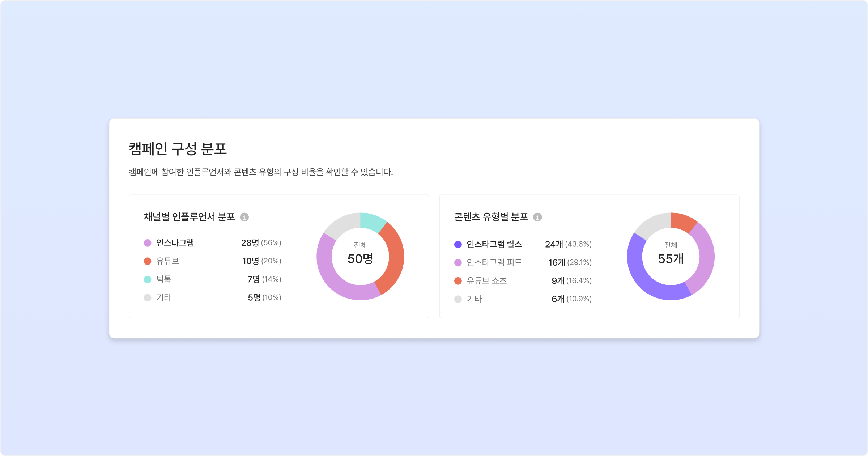868x456 pixels.
Task: Click the 유튜브 쇼츠 legend dot
Action: (x=458, y=281)
